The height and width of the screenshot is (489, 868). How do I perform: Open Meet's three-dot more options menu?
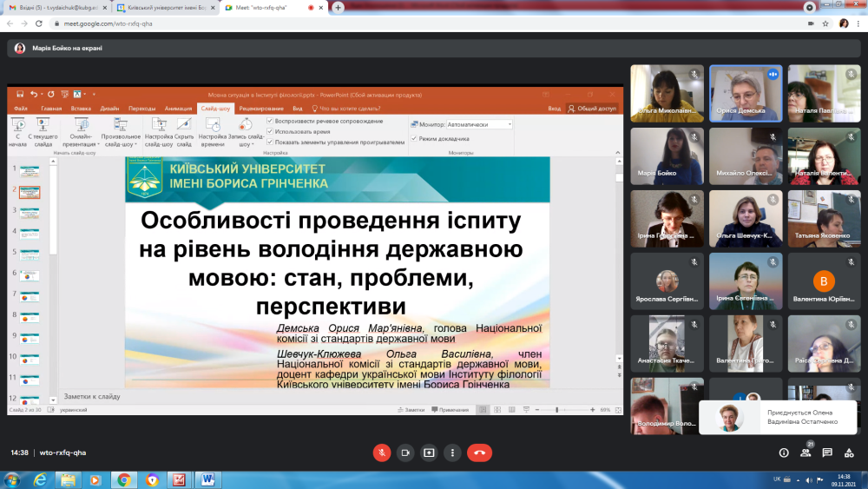click(x=452, y=453)
